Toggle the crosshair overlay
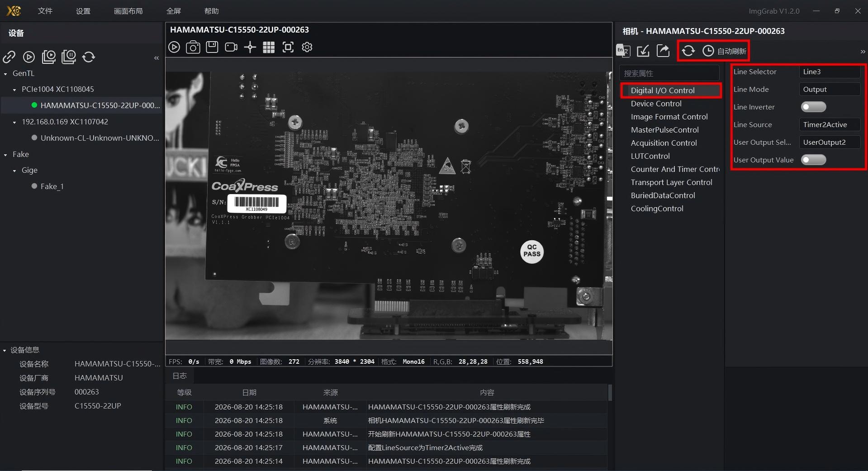Screen dimensions: 868x471 (250, 47)
